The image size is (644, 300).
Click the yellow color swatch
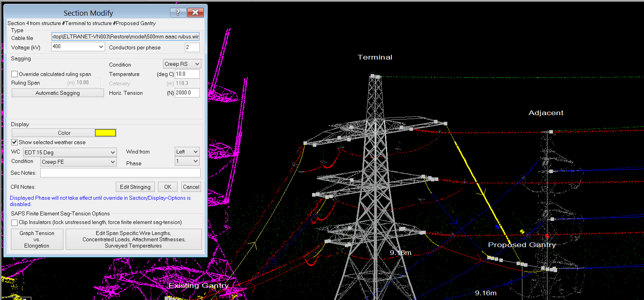pos(105,133)
